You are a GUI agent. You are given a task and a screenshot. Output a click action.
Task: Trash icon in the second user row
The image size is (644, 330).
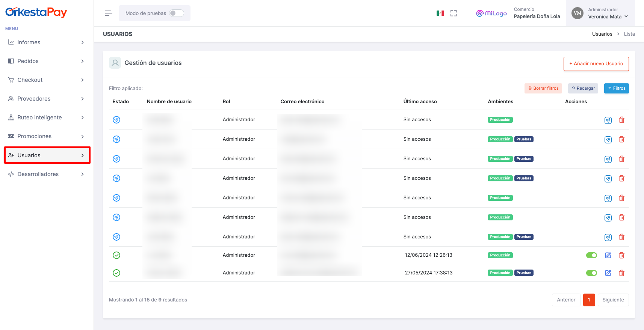[622, 139]
